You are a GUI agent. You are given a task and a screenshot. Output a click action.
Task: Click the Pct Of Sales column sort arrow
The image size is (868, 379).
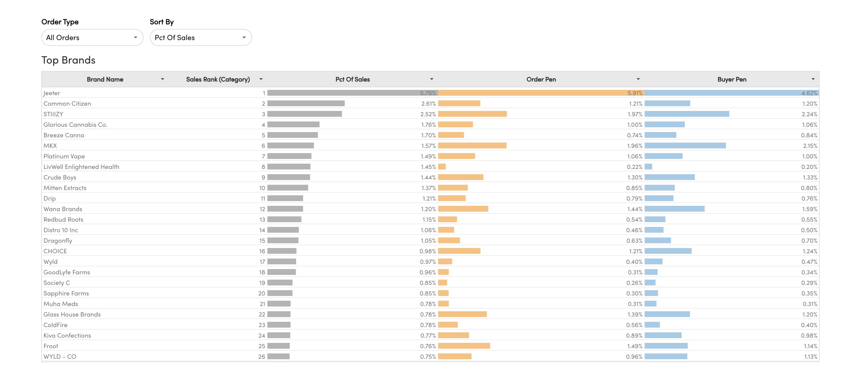coord(431,79)
